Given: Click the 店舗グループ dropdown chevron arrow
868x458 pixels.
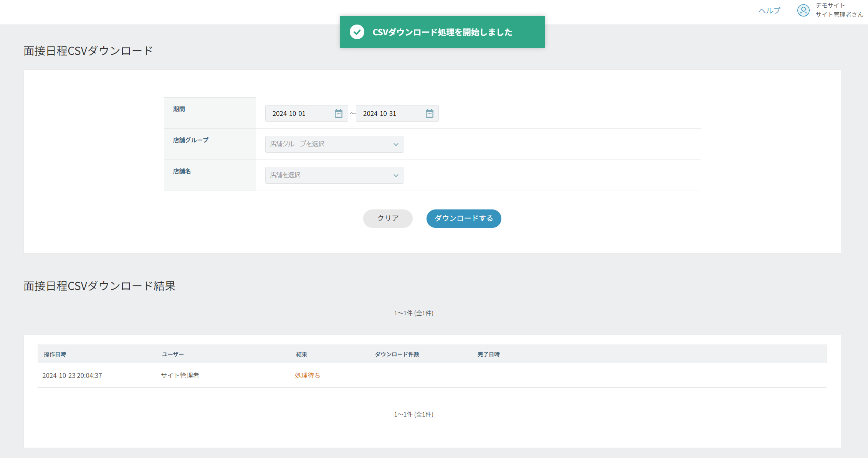Looking at the screenshot, I should [x=396, y=145].
